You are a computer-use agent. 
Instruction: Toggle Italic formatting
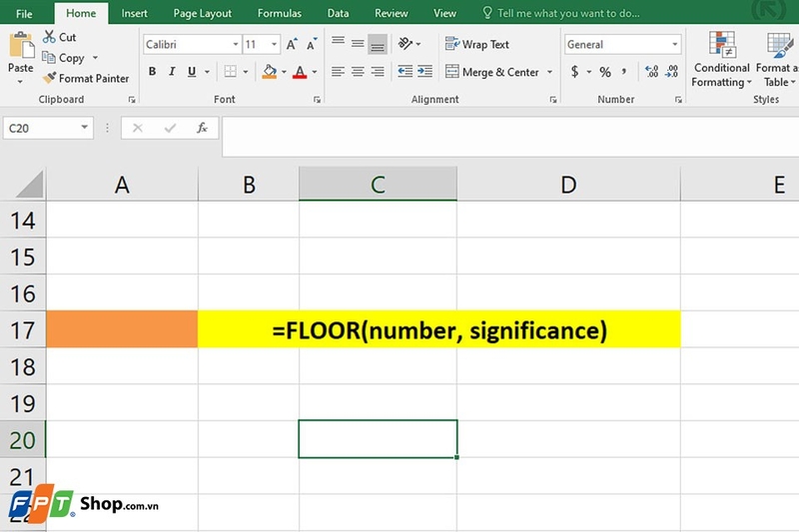(172, 72)
